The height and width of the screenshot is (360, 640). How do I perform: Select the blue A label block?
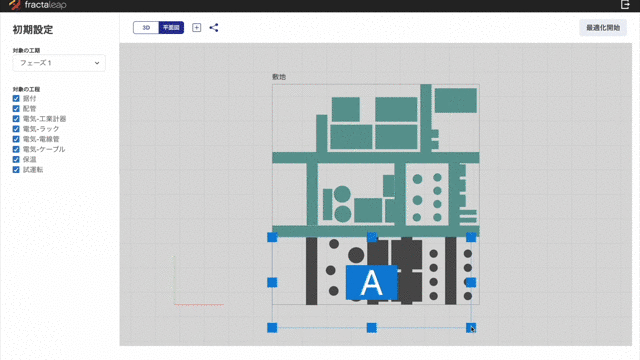pyautogui.click(x=371, y=282)
